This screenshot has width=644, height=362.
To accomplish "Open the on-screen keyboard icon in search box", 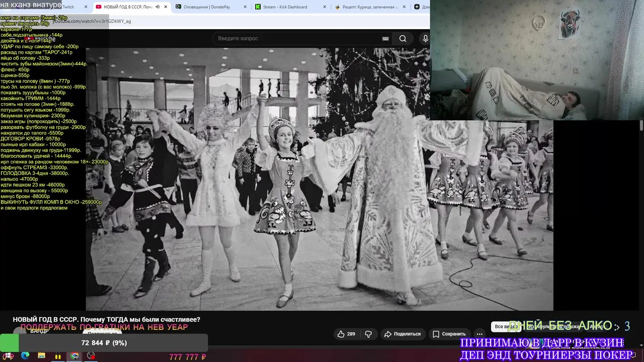I will (x=385, y=39).
